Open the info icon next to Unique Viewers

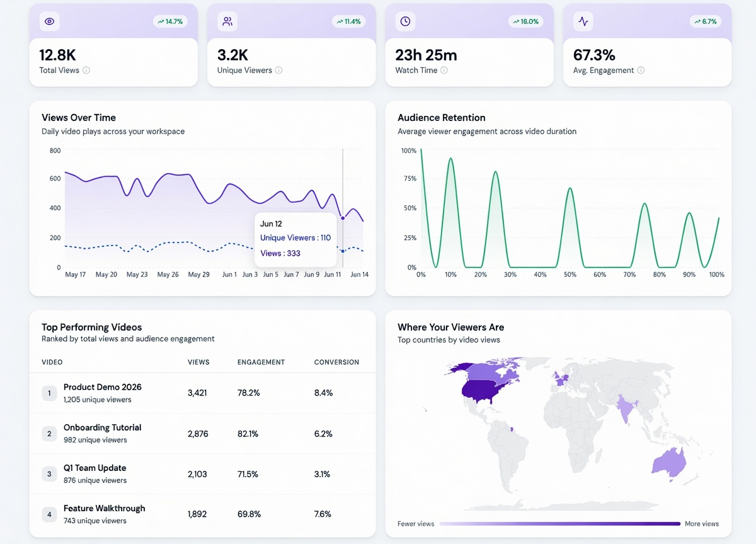click(x=278, y=71)
